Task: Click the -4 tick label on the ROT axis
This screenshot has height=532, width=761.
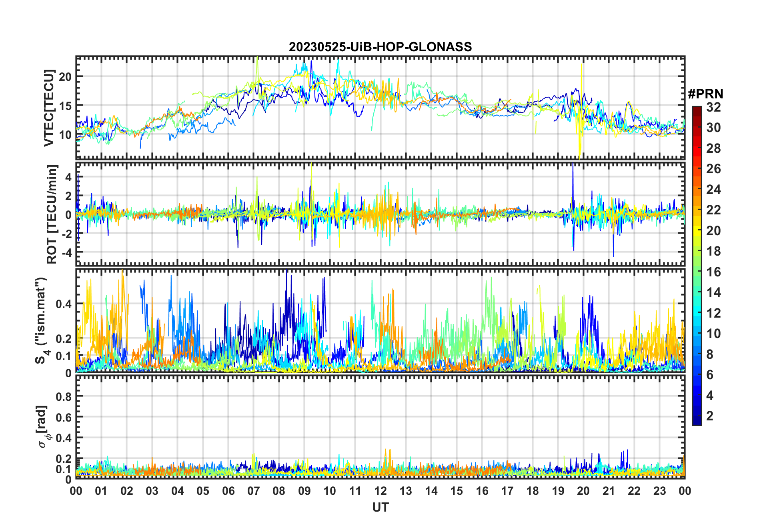Action: tap(66, 253)
